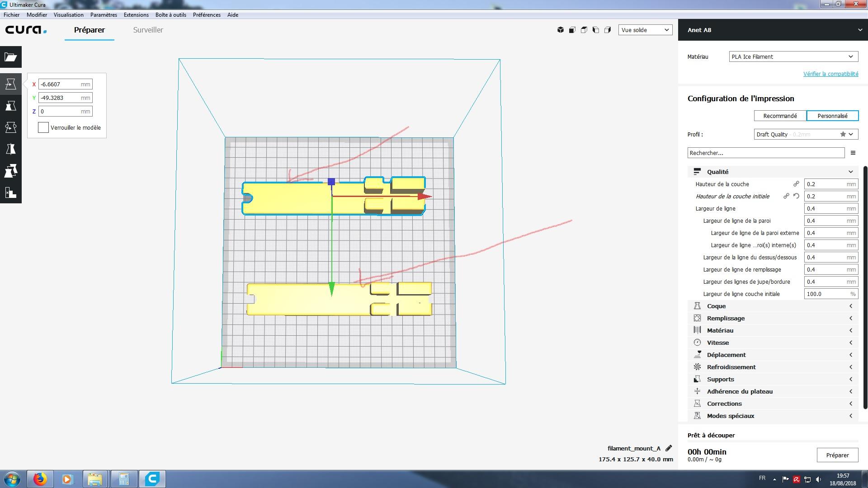
Task: Switch to the Surveiller tab
Action: pos(148,30)
